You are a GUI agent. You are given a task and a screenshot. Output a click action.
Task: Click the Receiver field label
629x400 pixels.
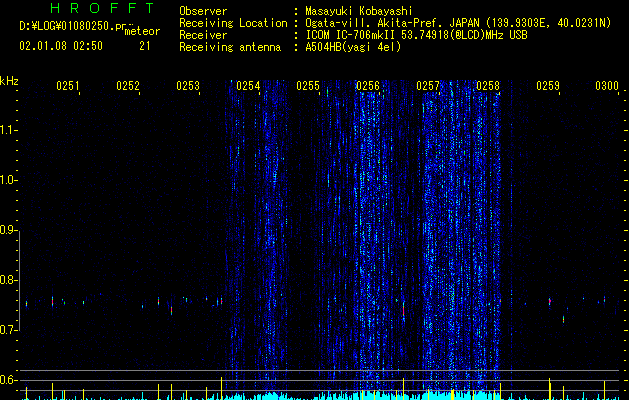(203, 35)
